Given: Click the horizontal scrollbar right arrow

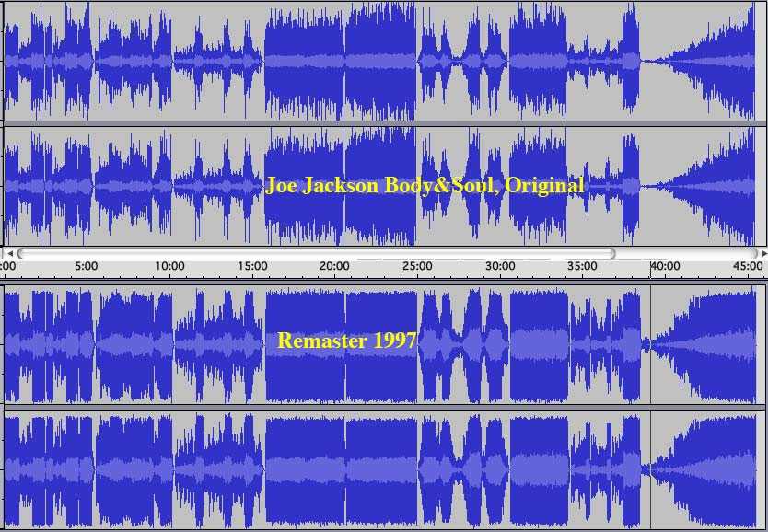Looking at the screenshot, I should click(x=764, y=253).
